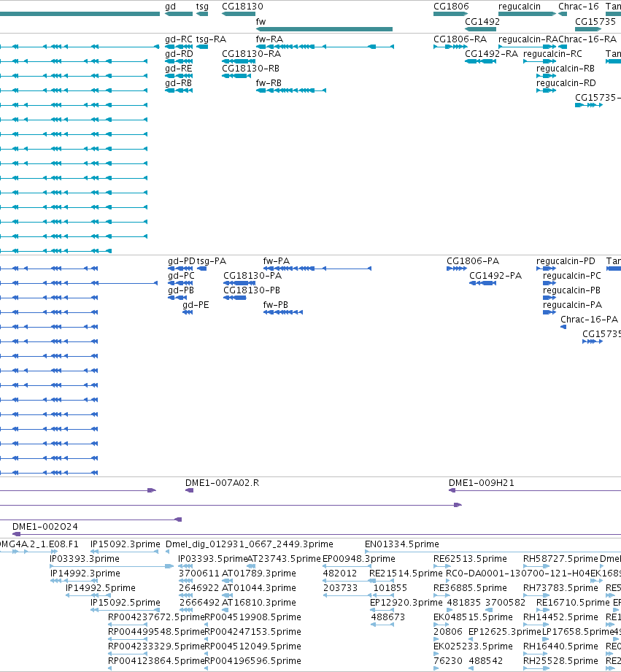Image resolution: width=621 pixels, height=672 pixels.
Task: Open the DME1-002O24 clone label
Action: click(x=45, y=527)
